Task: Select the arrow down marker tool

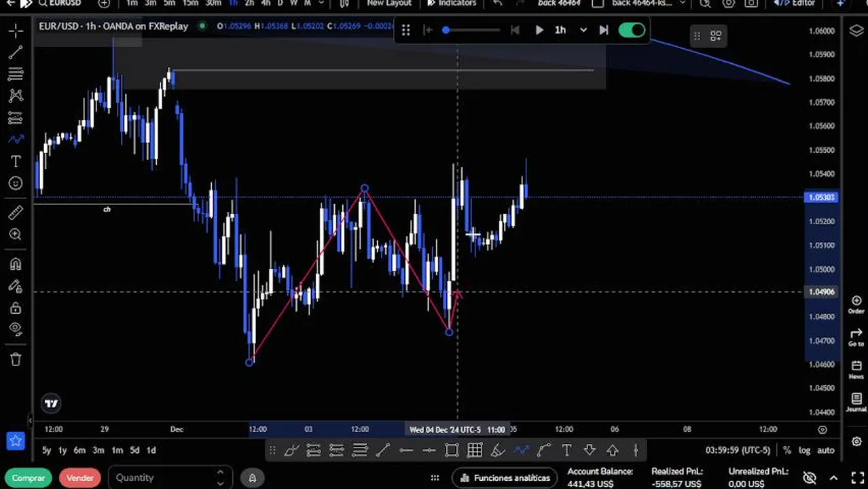Action: pos(590,450)
